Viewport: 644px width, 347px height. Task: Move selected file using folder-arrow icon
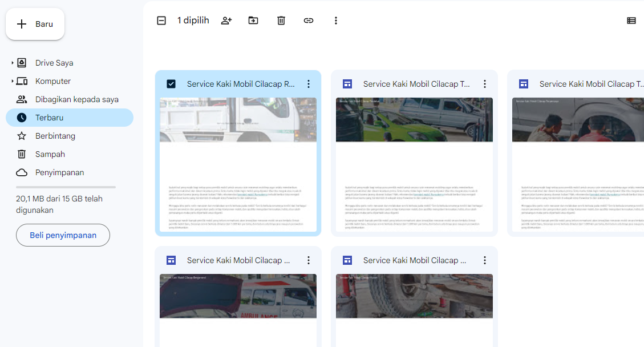[253, 21]
